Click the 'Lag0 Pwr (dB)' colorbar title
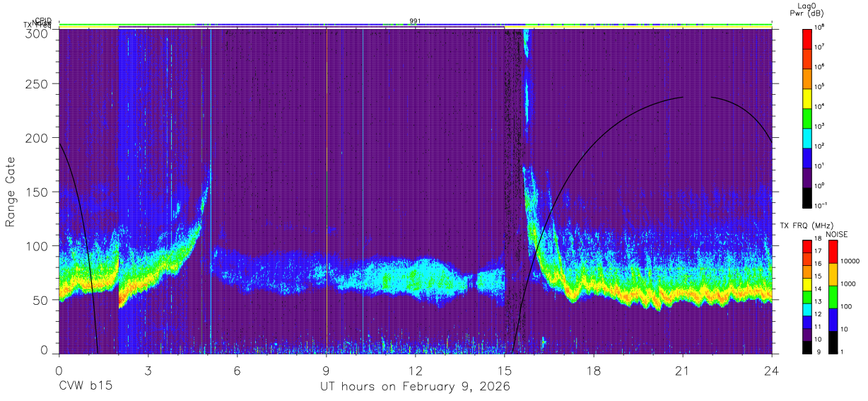Image resolution: width=868 pixels, height=401 pixels. [807, 9]
